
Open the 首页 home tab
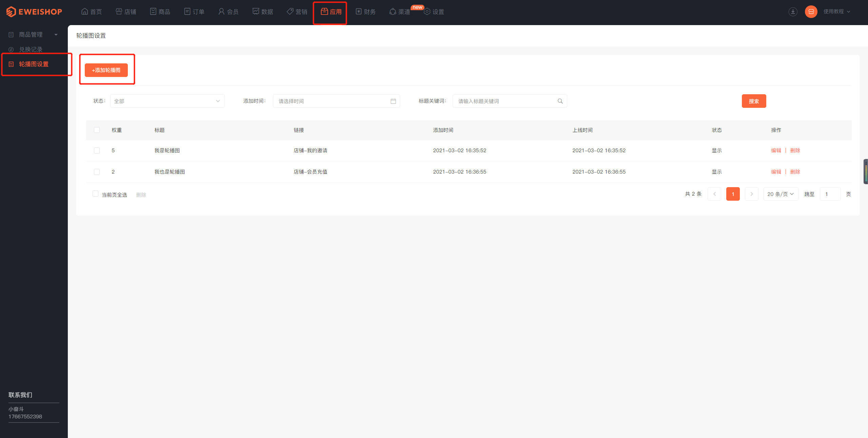(92, 12)
